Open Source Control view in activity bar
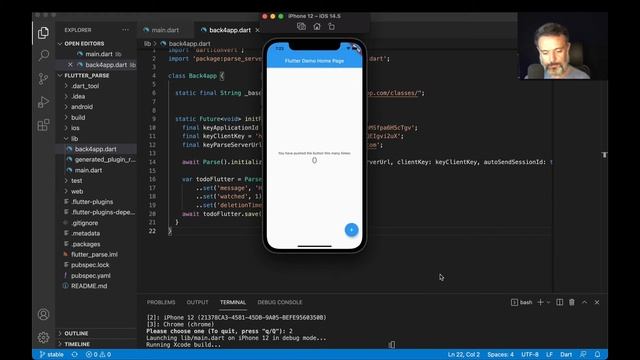640x360 pixels. click(43, 78)
